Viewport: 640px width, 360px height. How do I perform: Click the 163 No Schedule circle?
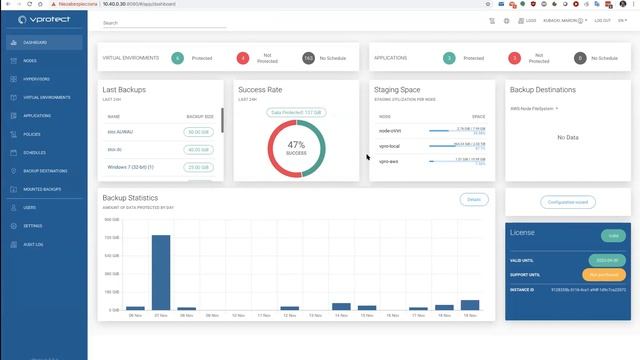coord(309,58)
